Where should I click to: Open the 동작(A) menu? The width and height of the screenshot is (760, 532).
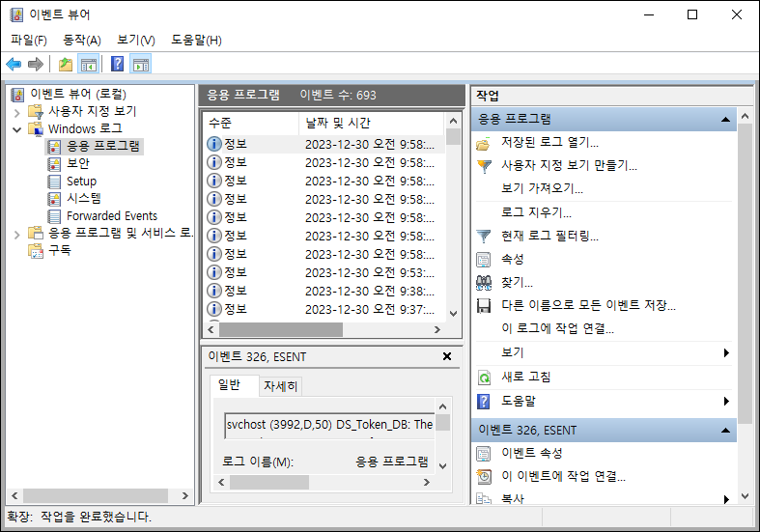pyautogui.click(x=82, y=41)
